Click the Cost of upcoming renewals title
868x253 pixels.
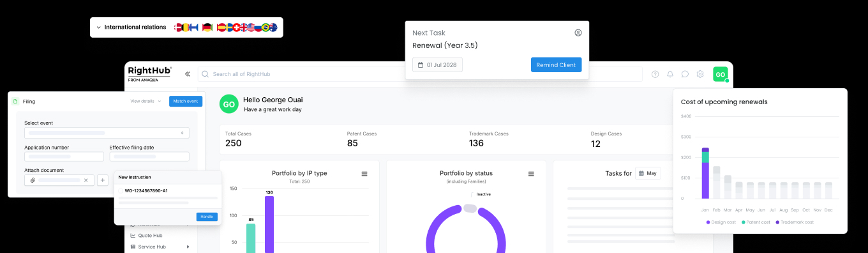(724, 102)
